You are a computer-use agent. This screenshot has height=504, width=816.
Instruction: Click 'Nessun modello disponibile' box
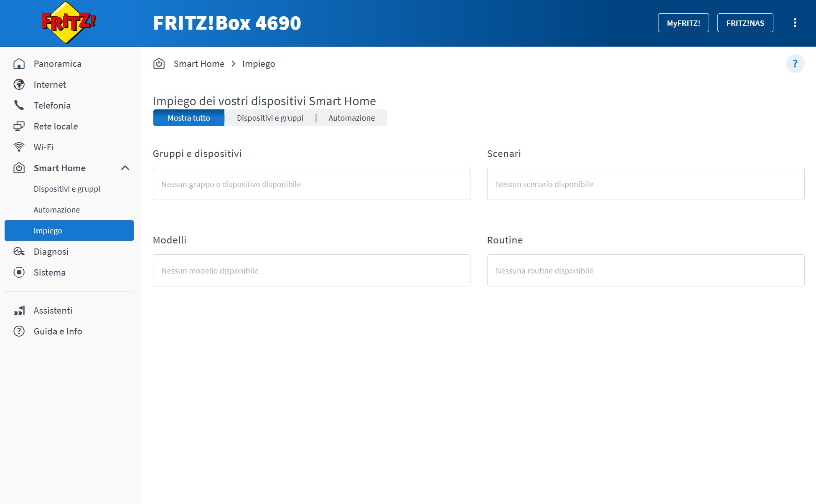(x=311, y=270)
